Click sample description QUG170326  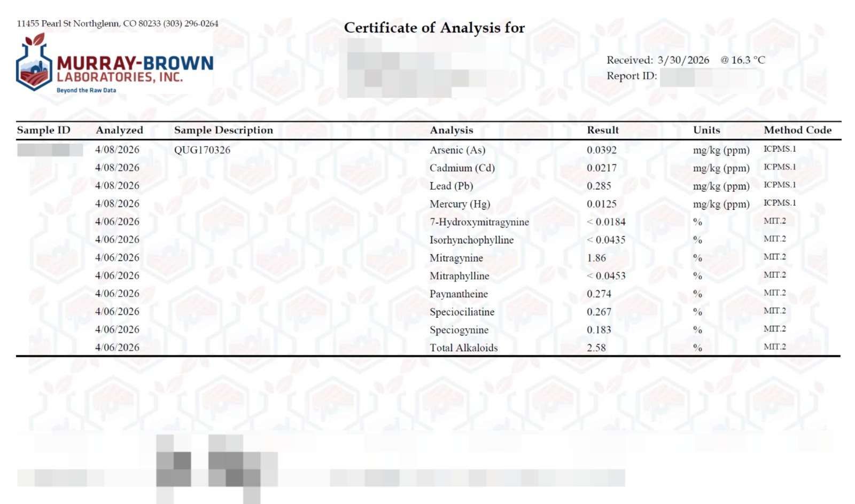point(202,150)
